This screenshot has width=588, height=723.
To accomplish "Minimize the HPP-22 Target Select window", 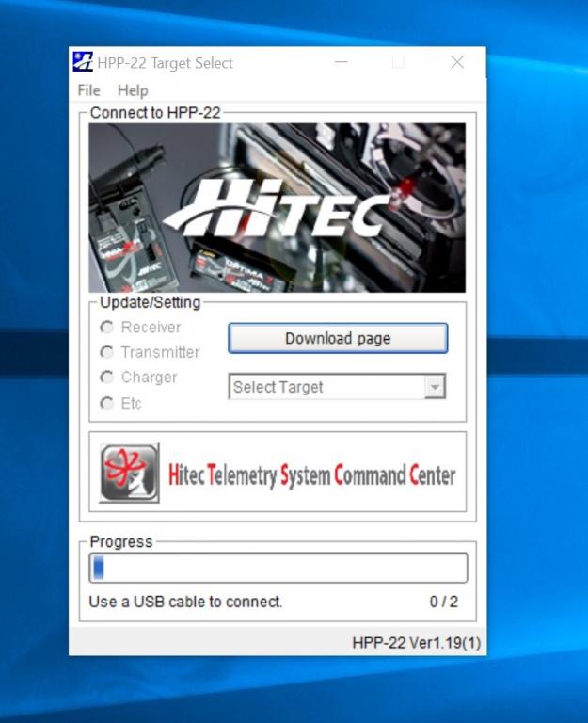I will coord(341,62).
